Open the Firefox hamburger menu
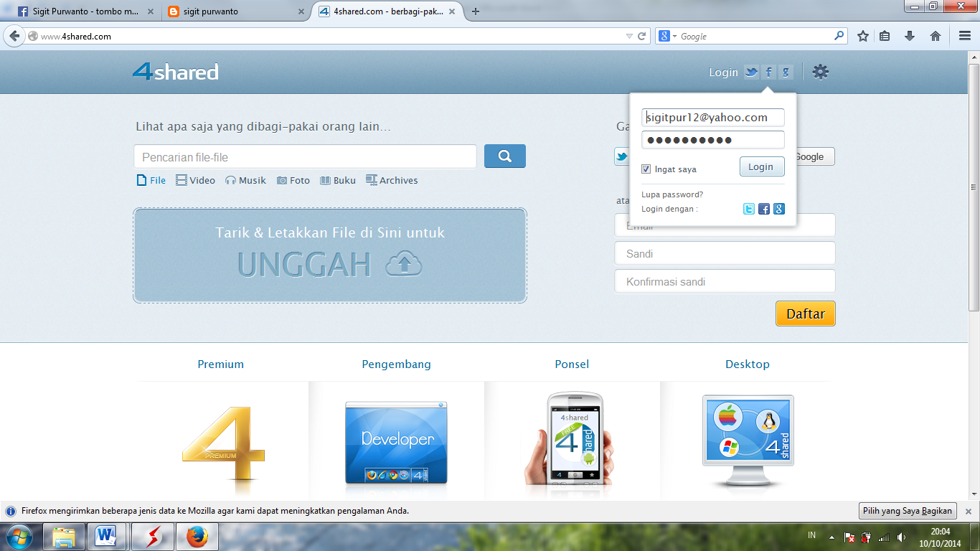The height and width of the screenshot is (551, 980). [x=965, y=36]
